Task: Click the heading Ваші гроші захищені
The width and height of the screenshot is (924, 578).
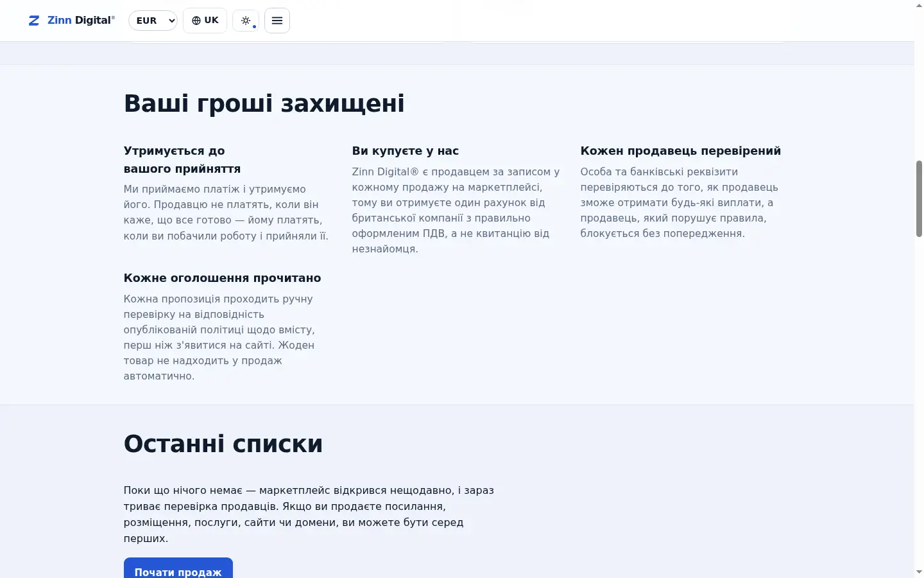Action: [x=264, y=103]
